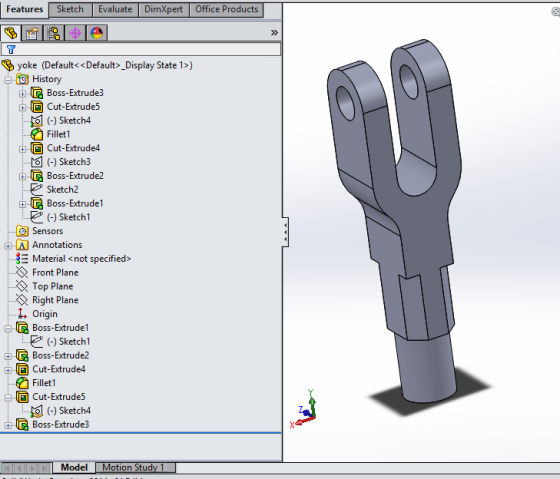Click the History folder icon
Screen dimensions: 560x479
point(22,79)
